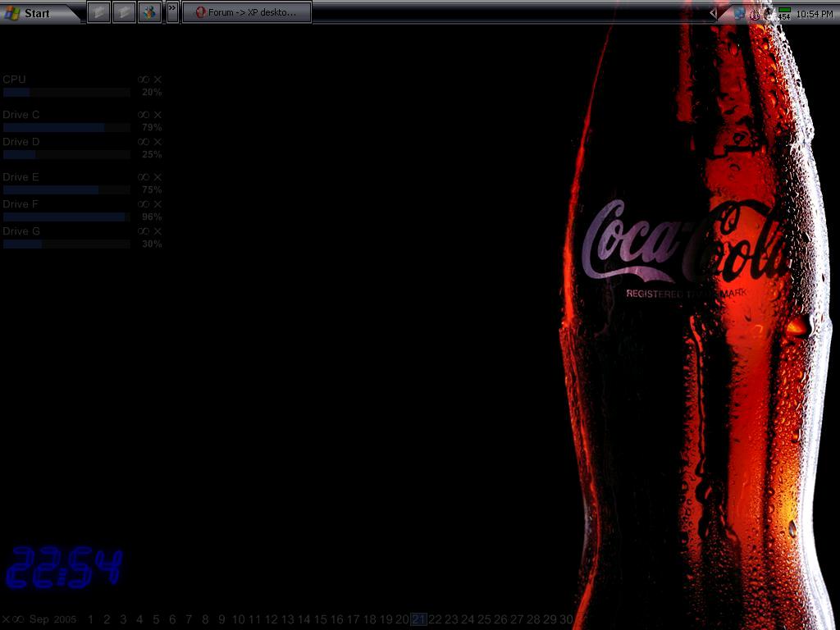Select day 1 in the calendar bar
The height and width of the screenshot is (630, 840).
point(90,620)
